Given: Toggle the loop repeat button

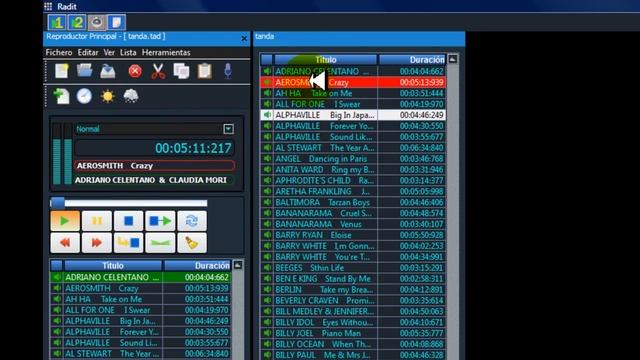Looking at the screenshot, I should (192, 221).
